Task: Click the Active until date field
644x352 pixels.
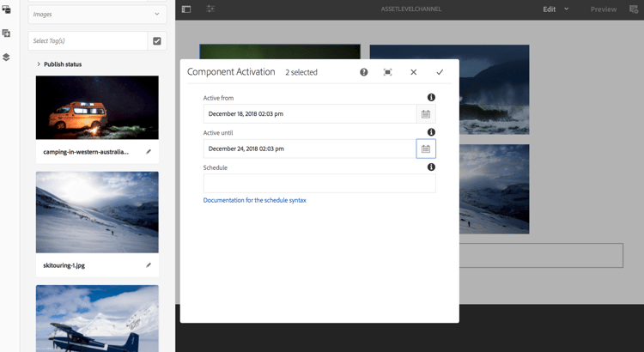Action: click(310, 149)
